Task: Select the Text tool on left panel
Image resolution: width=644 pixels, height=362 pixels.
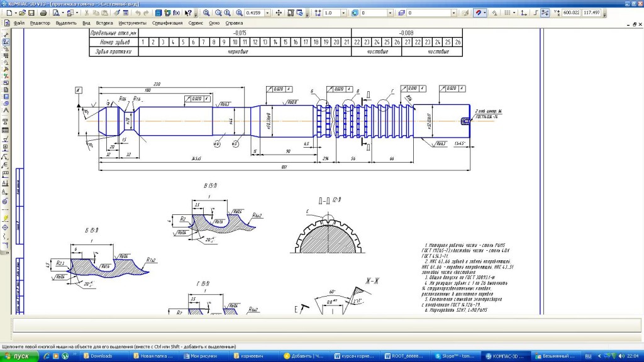Action: pos(5,122)
